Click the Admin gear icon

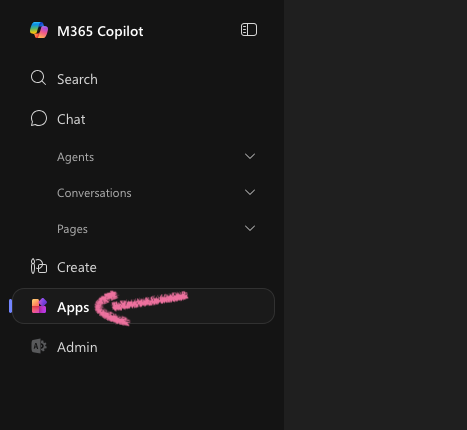pyautogui.click(x=39, y=346)
